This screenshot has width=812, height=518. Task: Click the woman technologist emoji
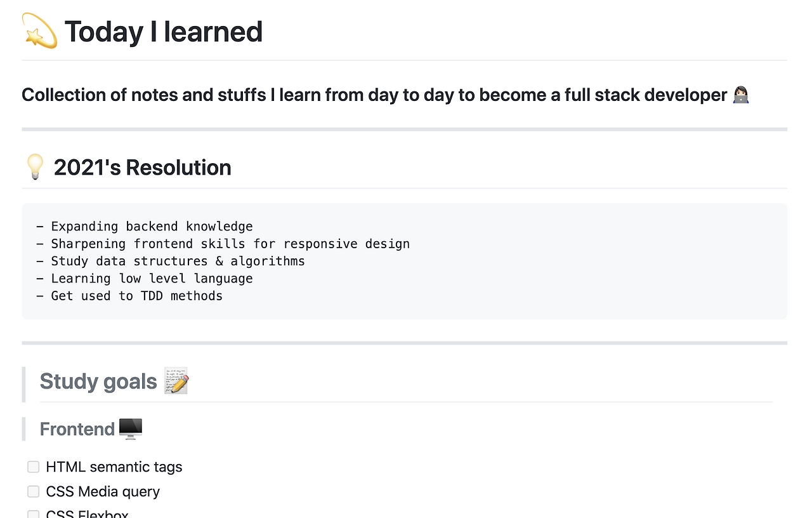740,95
